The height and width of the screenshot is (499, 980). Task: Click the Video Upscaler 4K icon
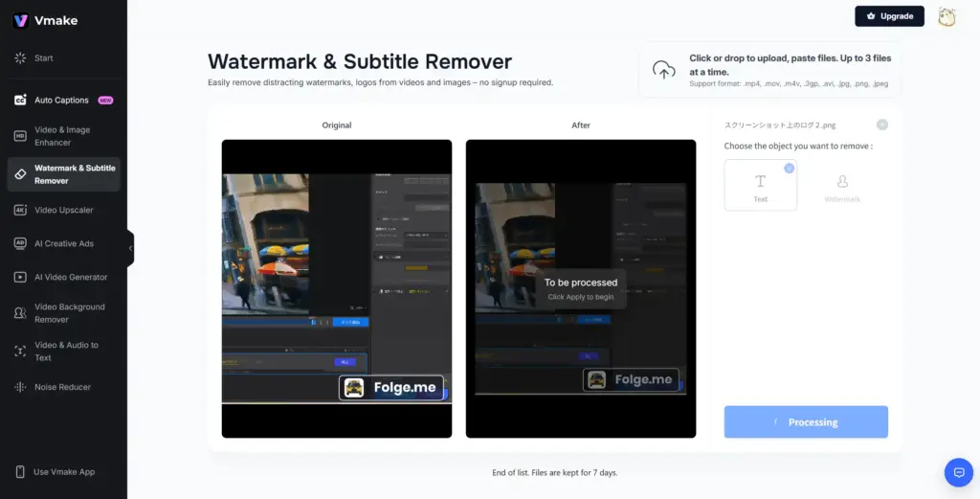click(20, 210)
